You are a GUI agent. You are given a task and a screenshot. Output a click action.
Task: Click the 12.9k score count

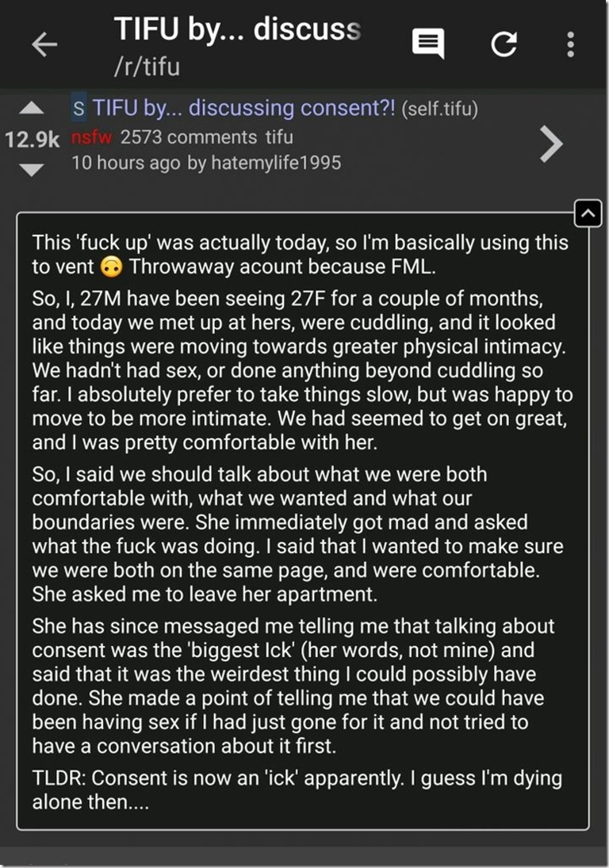(32, 140)
